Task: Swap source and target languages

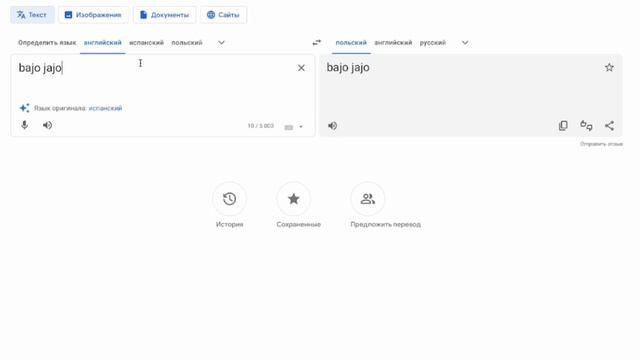Action: click(x=317, y=42)
